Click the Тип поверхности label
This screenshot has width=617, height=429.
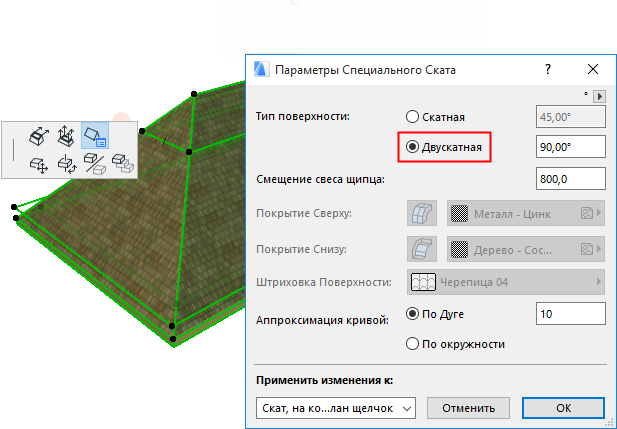(x=303, y=116)
